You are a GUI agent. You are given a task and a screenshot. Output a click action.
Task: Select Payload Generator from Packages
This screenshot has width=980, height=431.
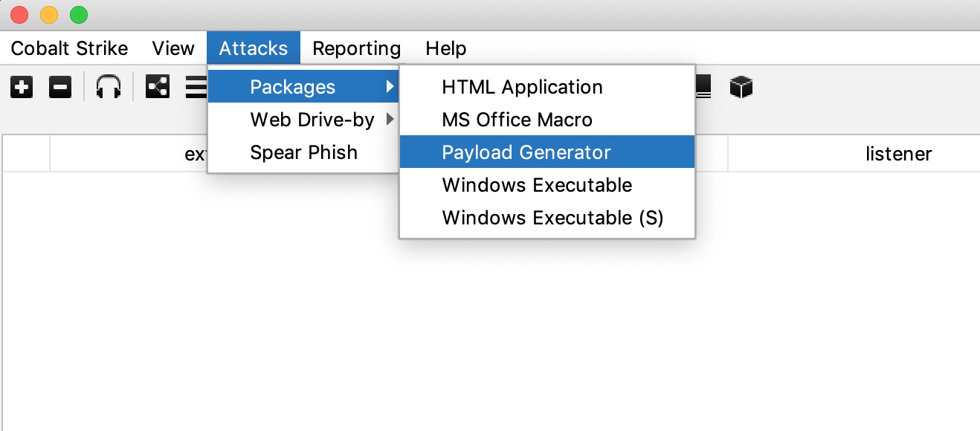(x=526, y=152)
